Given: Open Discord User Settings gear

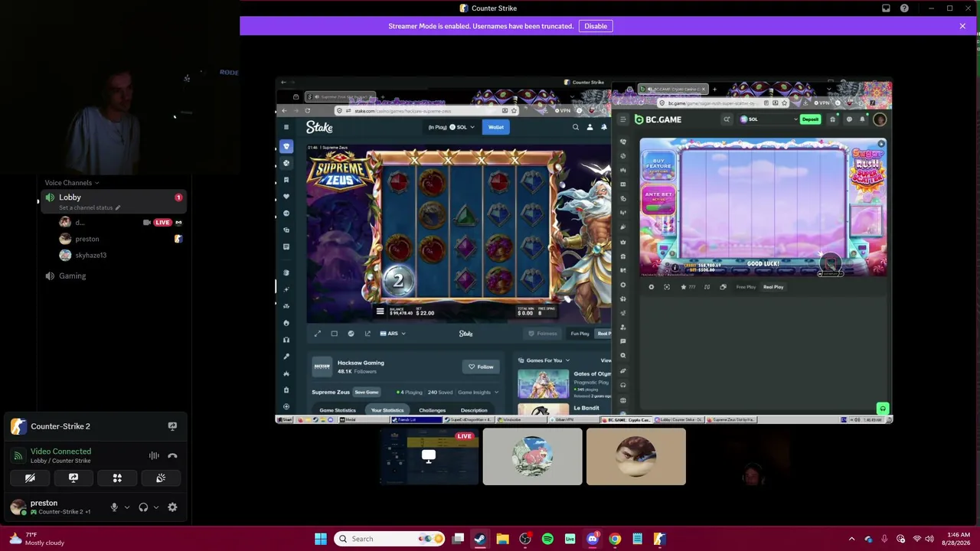Looking at the screenshot, I should (x=172, y=507).
